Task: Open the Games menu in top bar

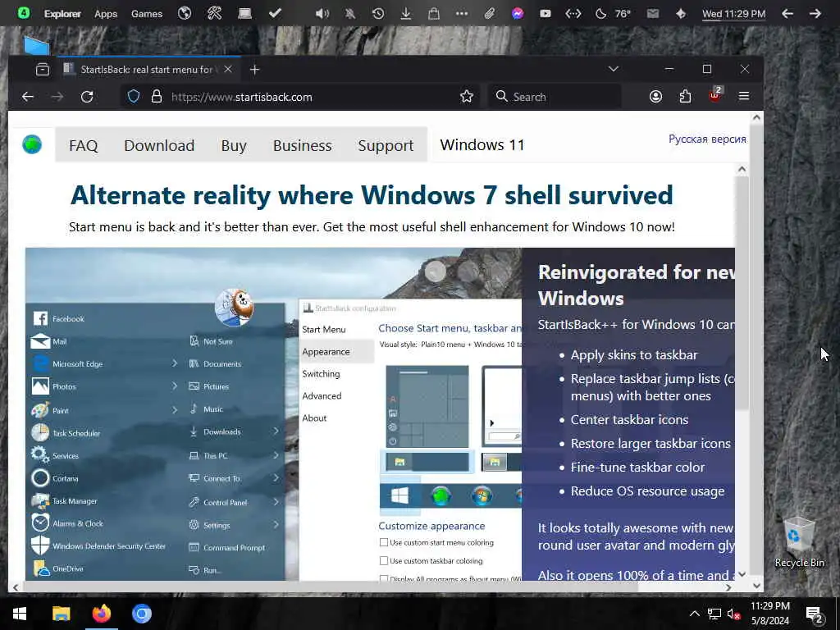Action: tap(147, 13)
